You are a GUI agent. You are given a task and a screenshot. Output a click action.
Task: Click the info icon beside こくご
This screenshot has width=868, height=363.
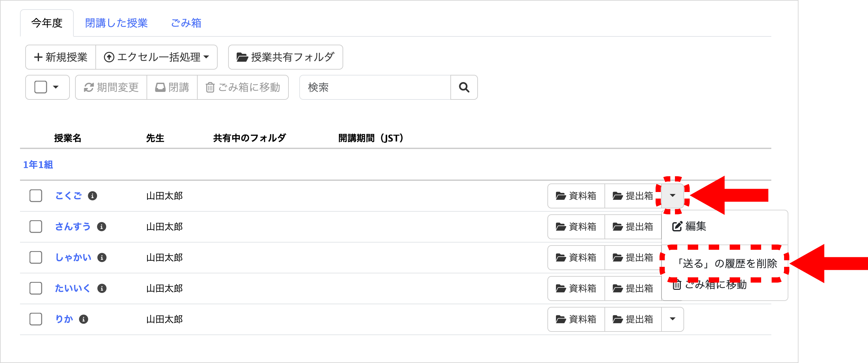click(x=92, y=196)
